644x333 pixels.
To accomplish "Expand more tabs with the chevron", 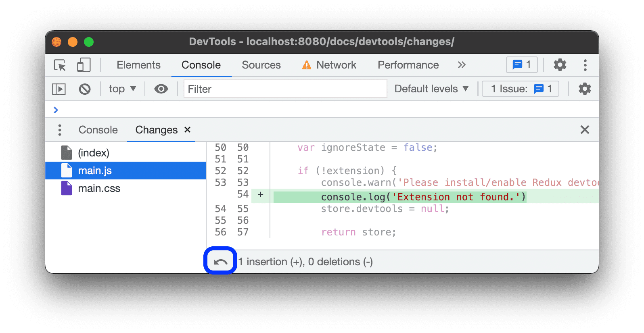I will [462, 65].
